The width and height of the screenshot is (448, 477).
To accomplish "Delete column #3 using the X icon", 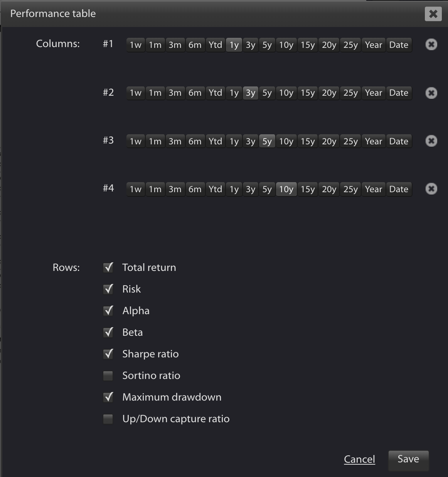I will [431, 141].
